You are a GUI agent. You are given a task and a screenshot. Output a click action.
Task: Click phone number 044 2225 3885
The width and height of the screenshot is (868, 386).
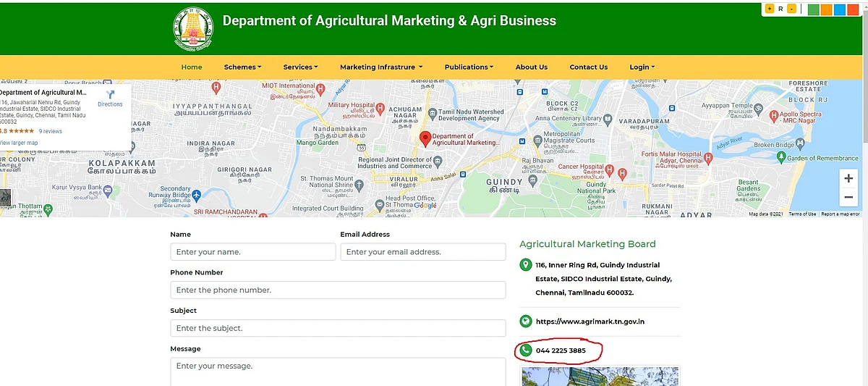[x=561, y=351]
